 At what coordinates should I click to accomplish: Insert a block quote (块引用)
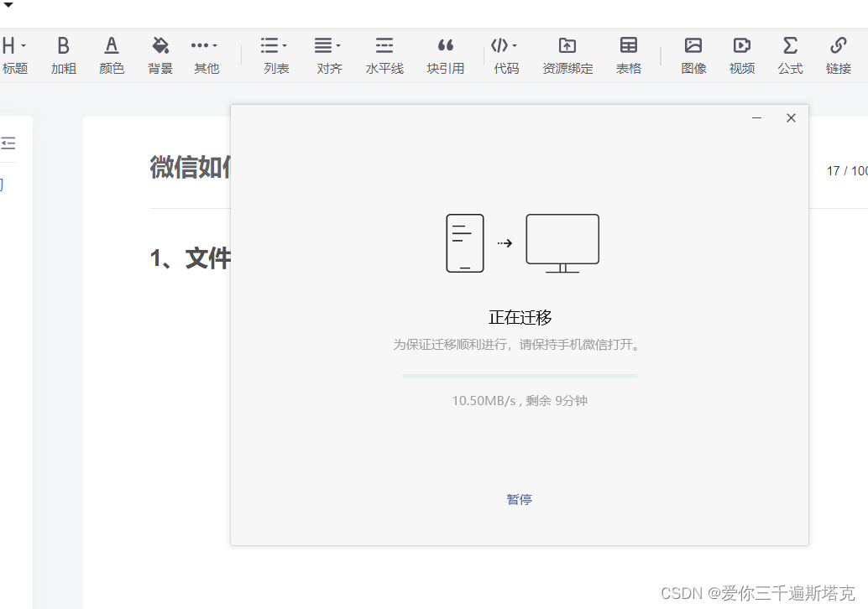pos(445,55)
